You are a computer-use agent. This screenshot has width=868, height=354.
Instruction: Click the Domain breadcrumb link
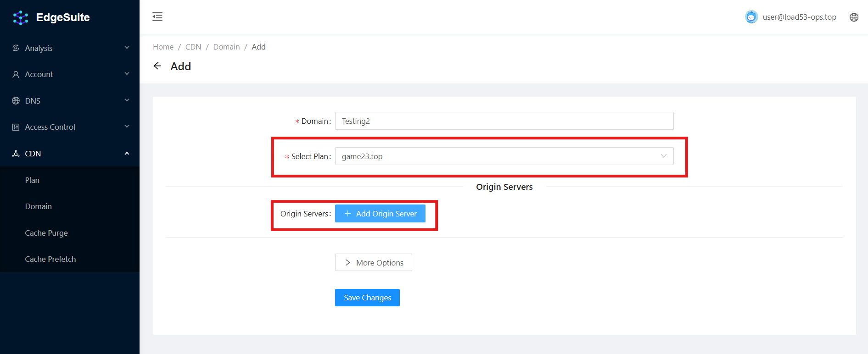pos(226,47)
